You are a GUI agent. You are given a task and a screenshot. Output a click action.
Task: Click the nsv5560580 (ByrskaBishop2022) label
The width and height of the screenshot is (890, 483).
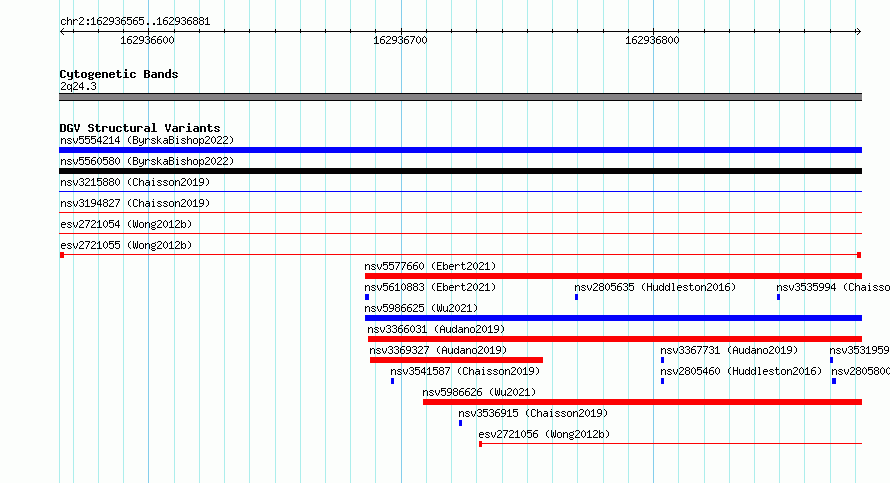tap(147, 161)
